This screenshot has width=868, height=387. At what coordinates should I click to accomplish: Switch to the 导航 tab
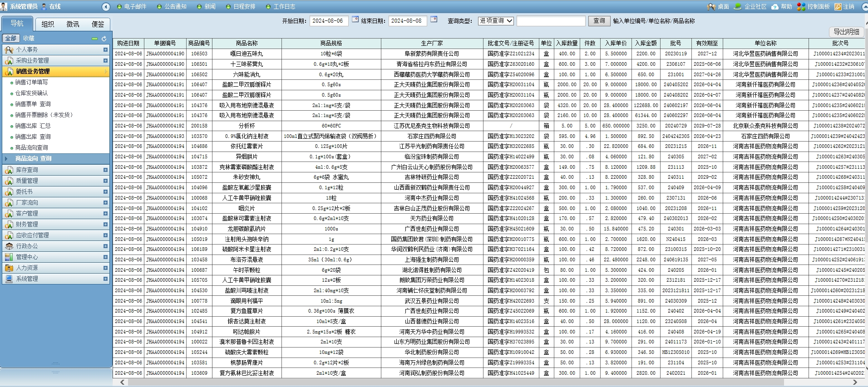tap(17, 24)
